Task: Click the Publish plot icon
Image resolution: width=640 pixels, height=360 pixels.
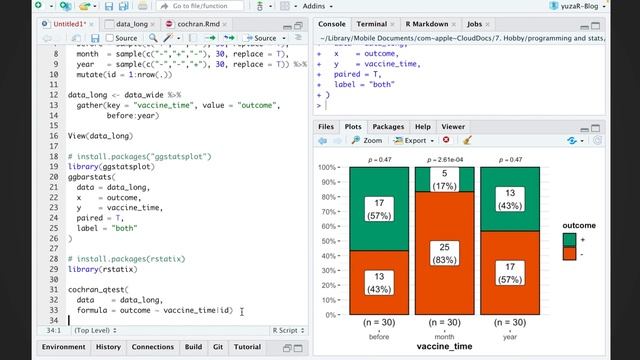Action: click(572, 140)
